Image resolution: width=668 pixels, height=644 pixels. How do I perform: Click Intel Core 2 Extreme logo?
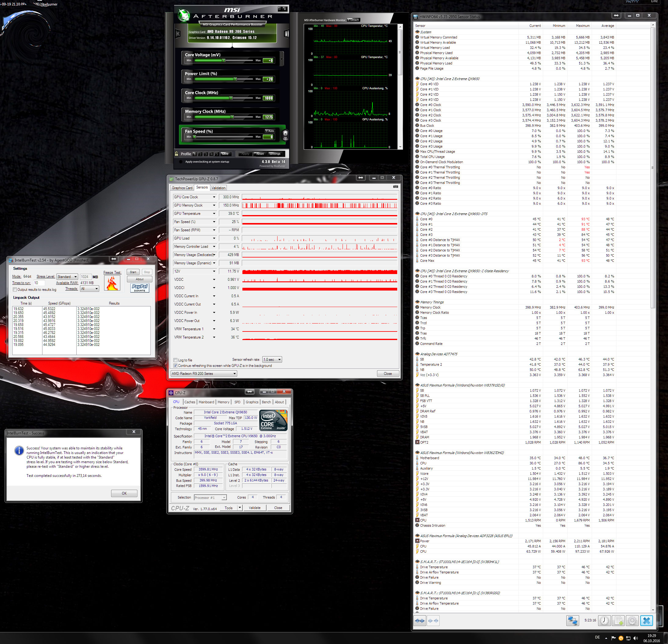(273, 420)
